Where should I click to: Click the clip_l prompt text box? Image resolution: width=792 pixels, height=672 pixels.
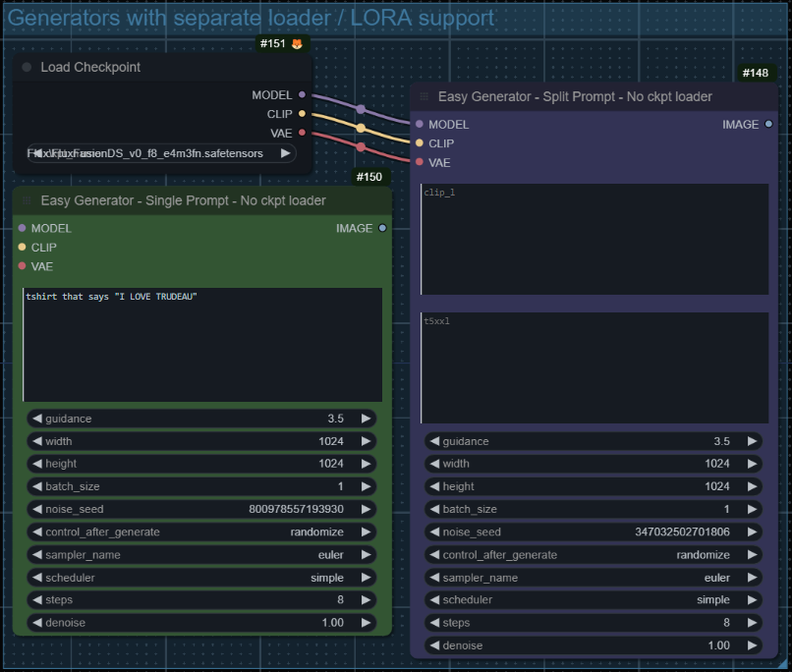(x=594, y=239)
